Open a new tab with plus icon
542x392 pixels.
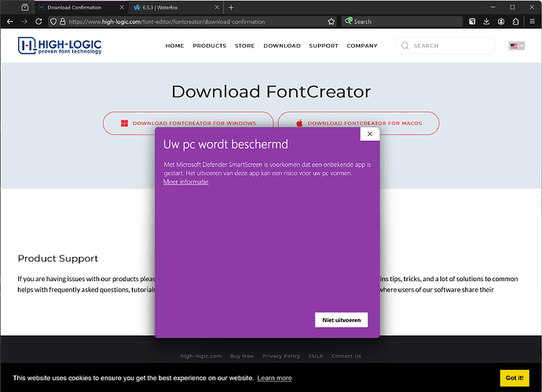tap(231, 7)
